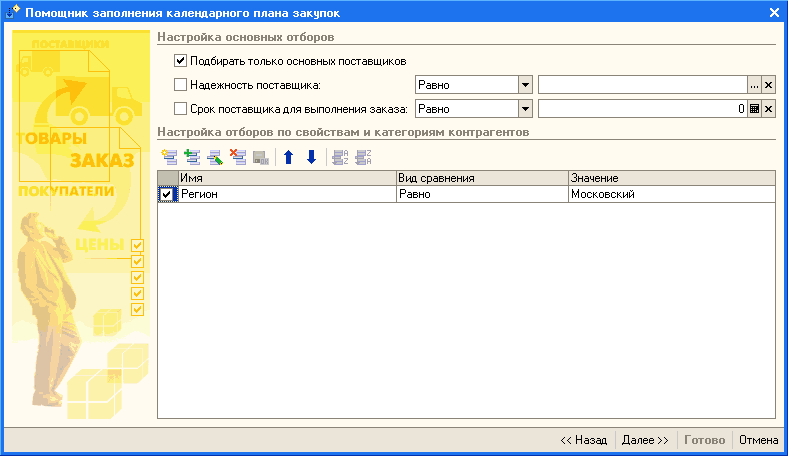
Task: Enable 'Срок поставщика для выполнения заказа' checkbox
Action: tap(181, 109)
